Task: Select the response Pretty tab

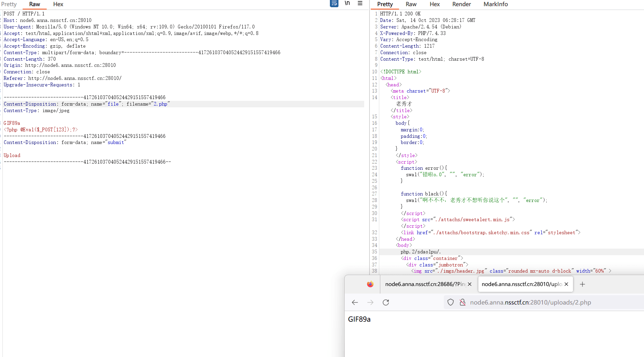Action: (385, 4)
